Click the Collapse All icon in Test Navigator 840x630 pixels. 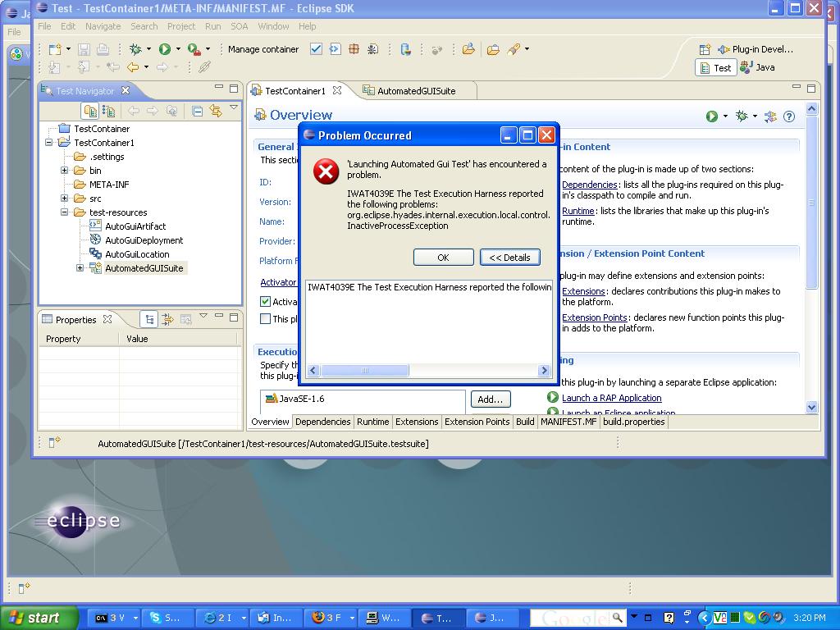tap(197, 111)
